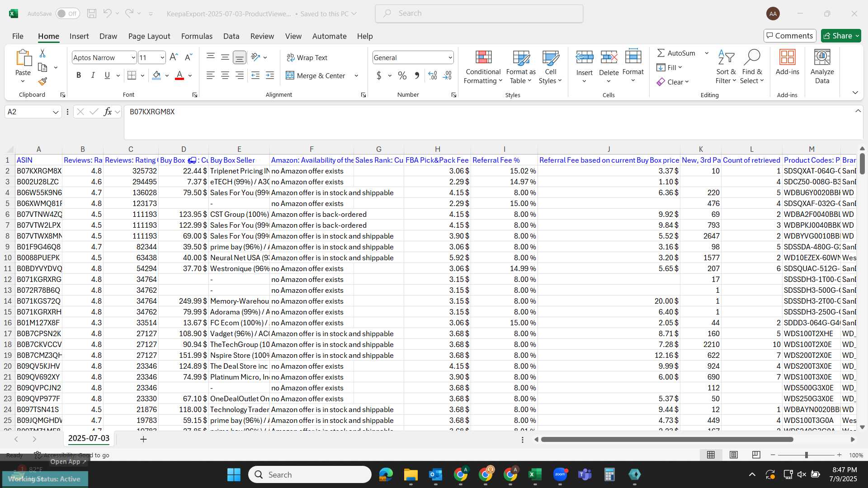Open the font size dropdown
The width and height of the screenshot is (868, 488).
point(162,57)
